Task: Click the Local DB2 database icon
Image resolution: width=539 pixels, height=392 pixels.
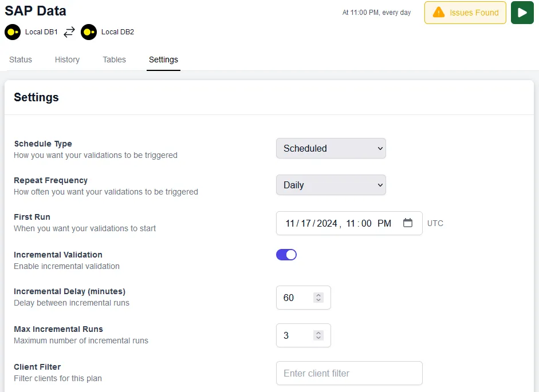Action: (89, 32)
